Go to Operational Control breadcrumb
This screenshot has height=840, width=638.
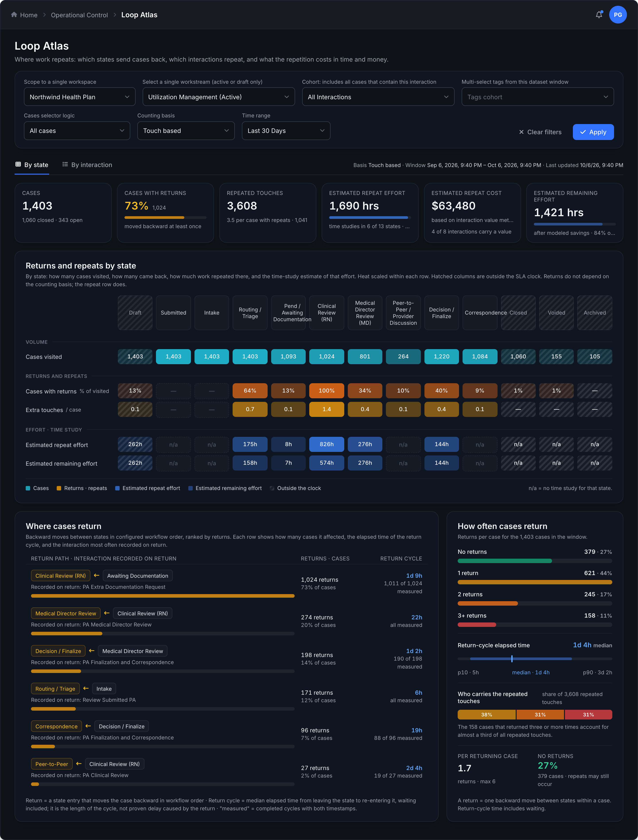point(79,15)
